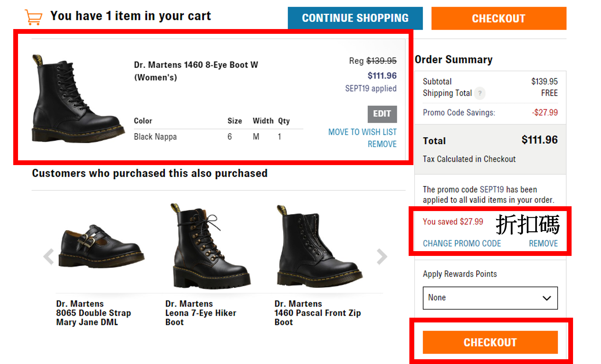This screenshot has width=601, height=364.
Task: Click the 1460 Pascal Front Zip Boot image
Action: click(318, 246)
